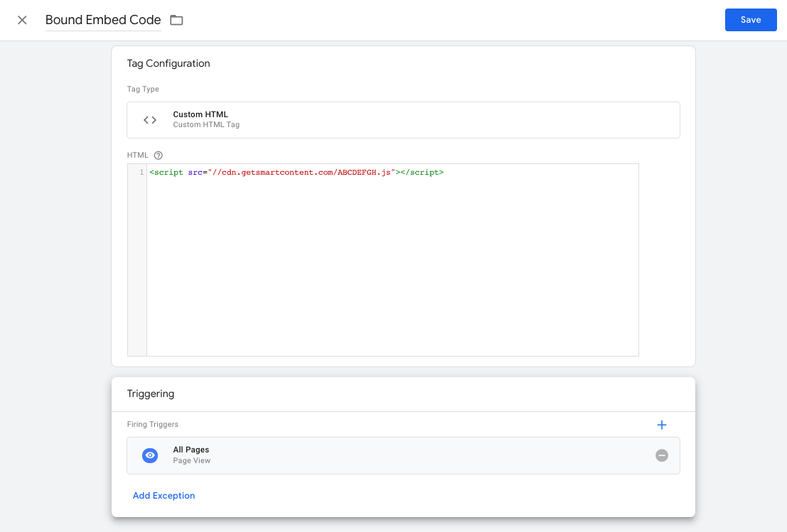
Task: Click the Page View subtitle text
Action: pyautogui.click(x=192, y=461)
